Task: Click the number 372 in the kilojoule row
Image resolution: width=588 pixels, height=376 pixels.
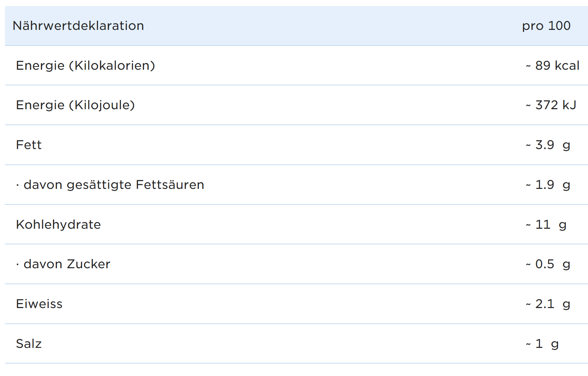Action: pyautogui.click(x=547, y=105)
